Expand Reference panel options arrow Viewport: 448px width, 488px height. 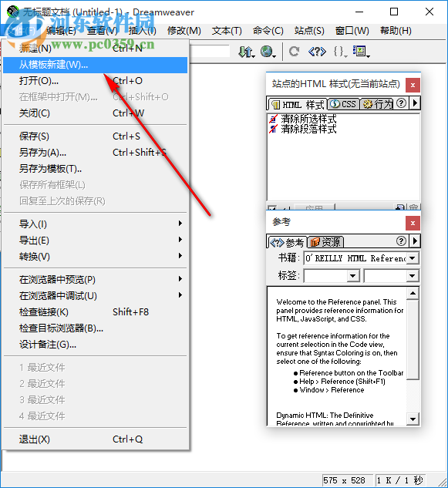[x=415, y=241]
